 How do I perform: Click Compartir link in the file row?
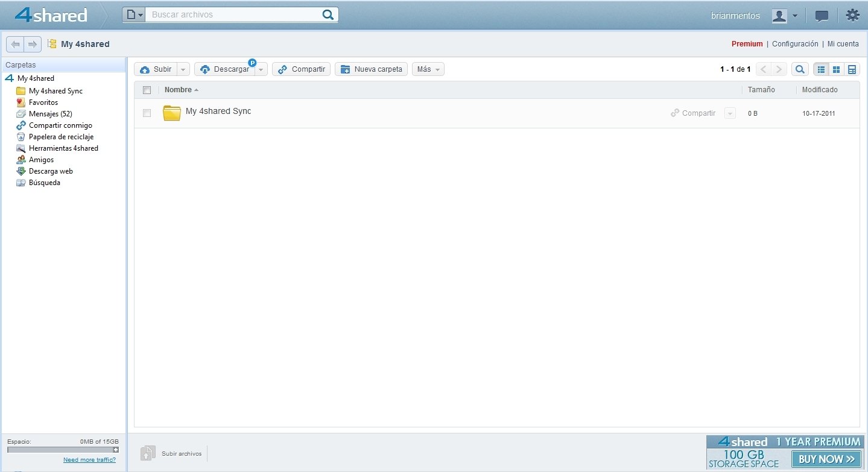(x=693, y=113)
